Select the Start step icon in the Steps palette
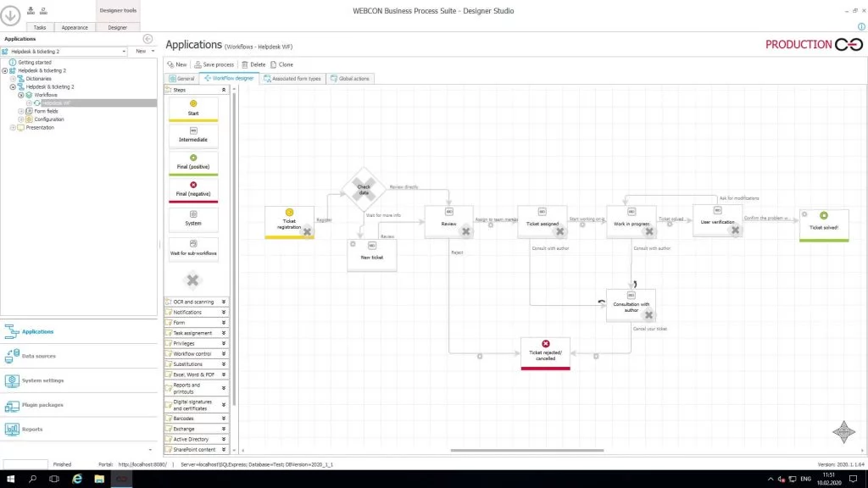The height and width of the screenshot is (488, 868). 193,103
